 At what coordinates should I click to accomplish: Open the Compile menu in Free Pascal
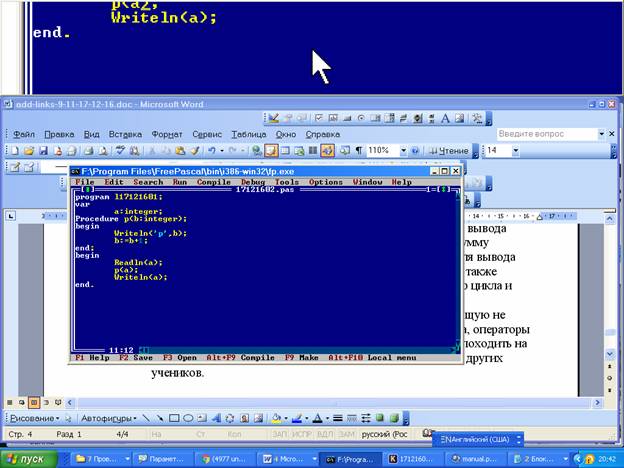214,182
